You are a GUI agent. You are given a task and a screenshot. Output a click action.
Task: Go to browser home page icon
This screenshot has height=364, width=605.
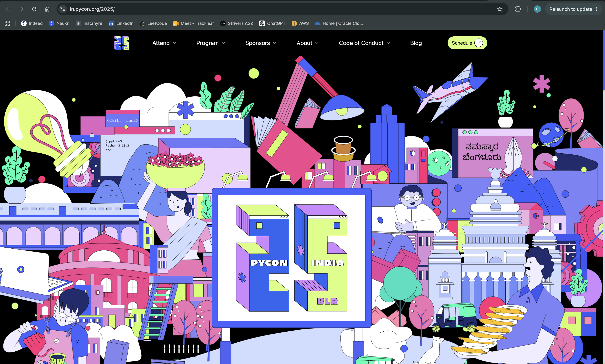click(x=47, y=9)
